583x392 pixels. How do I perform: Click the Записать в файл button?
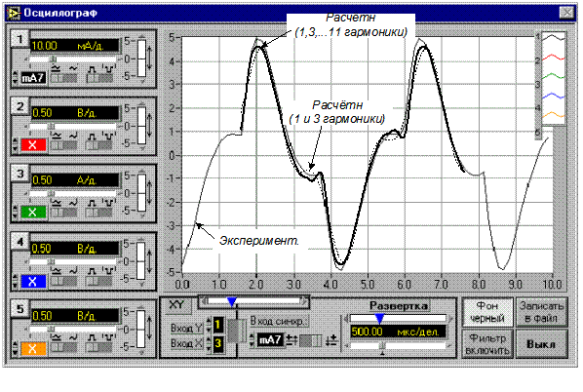click(x=541, y=312)
